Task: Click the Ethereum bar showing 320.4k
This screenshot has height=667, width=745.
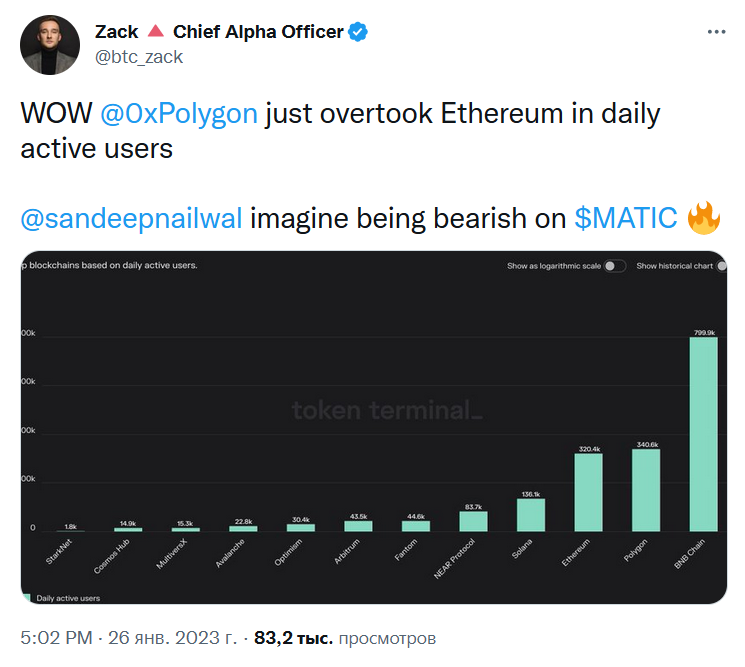Action: tap(588, 492)
